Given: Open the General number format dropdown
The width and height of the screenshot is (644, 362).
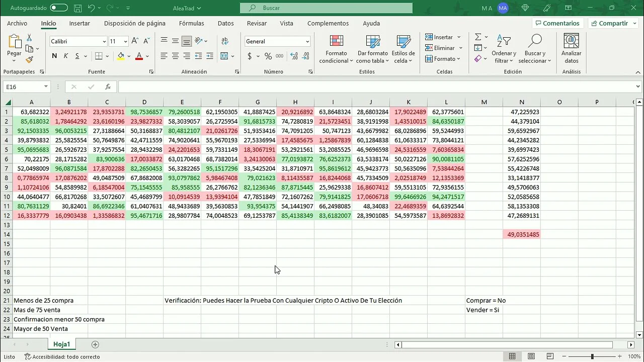Looking at the screenshot, I should coord(307,42).
